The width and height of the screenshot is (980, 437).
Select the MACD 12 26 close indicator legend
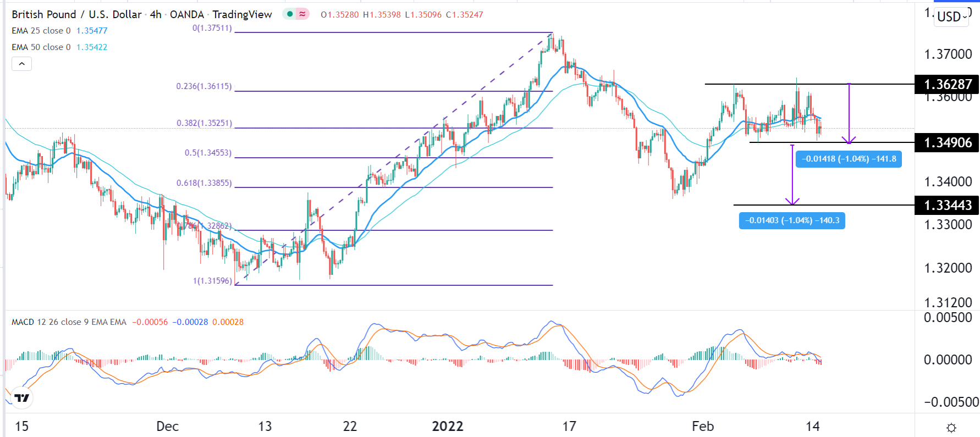69,322
